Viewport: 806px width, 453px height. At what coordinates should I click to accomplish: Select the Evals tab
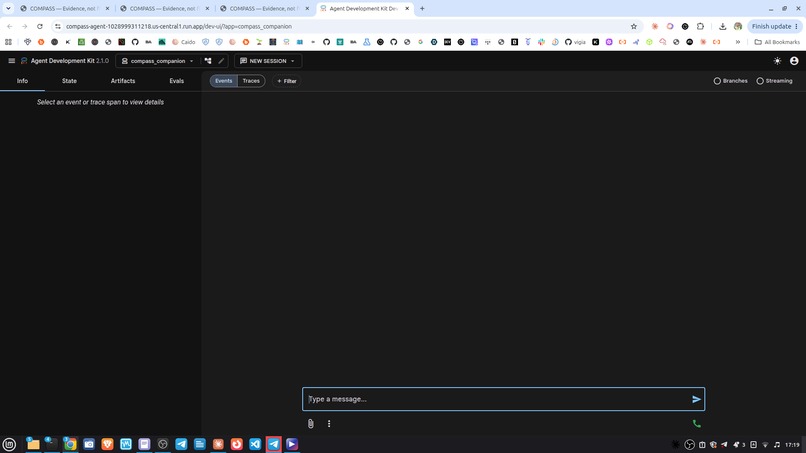[176, 81]
